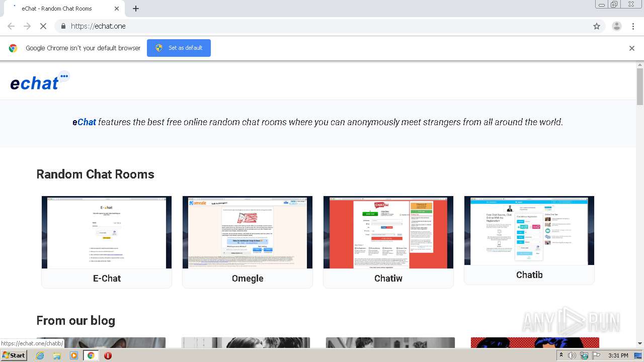The height and width of the screenshot is (362, 644).
Task: Click the Set as default shield icon
Action: [159, 48]
